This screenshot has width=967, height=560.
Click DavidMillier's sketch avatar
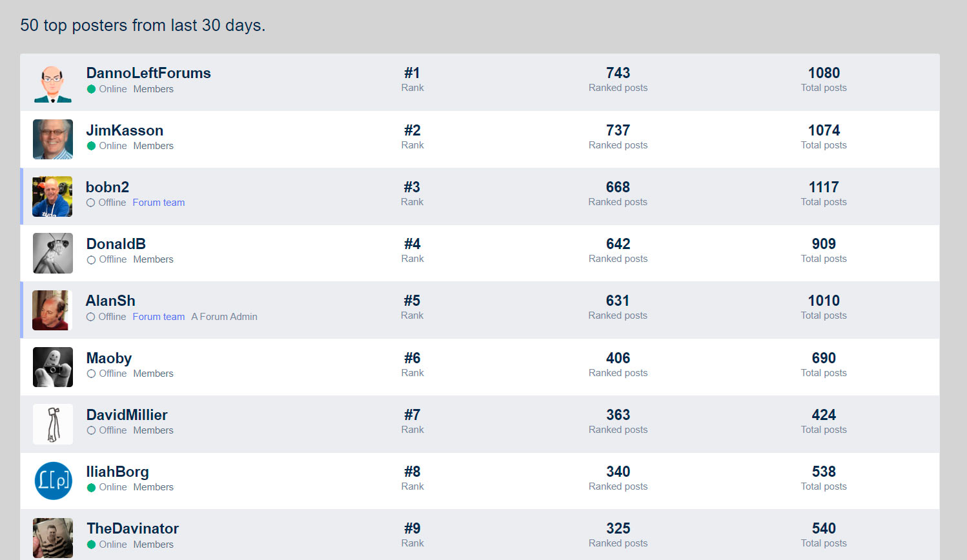pos(53,424)
